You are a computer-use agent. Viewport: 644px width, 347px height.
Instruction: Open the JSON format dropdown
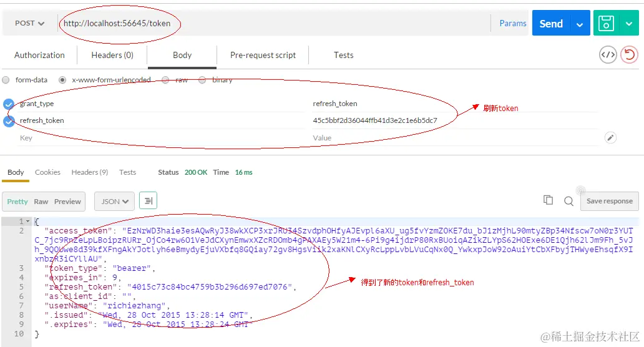pyautogui.click(x=115, y=201)
